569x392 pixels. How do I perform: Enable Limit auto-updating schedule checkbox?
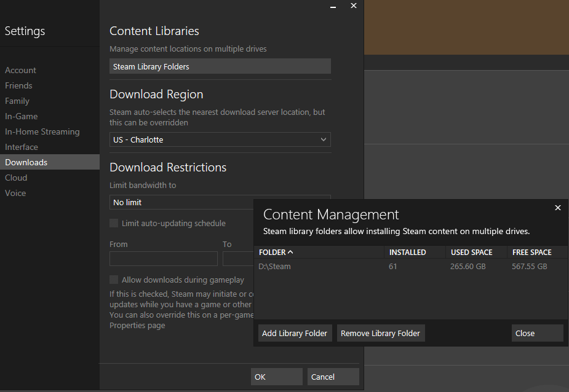pos(114,223)
